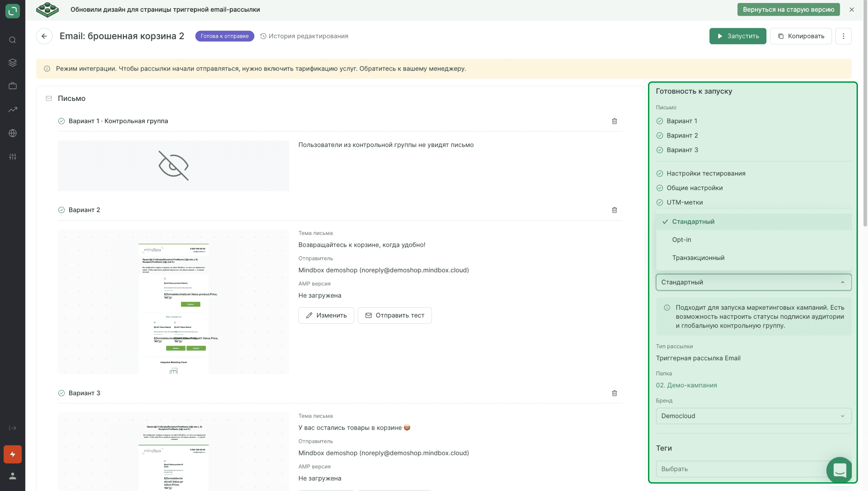Click the page title Email: брошенная корзина 2
This screenshot has height=491, width=868.
click(x=122, y=36)
